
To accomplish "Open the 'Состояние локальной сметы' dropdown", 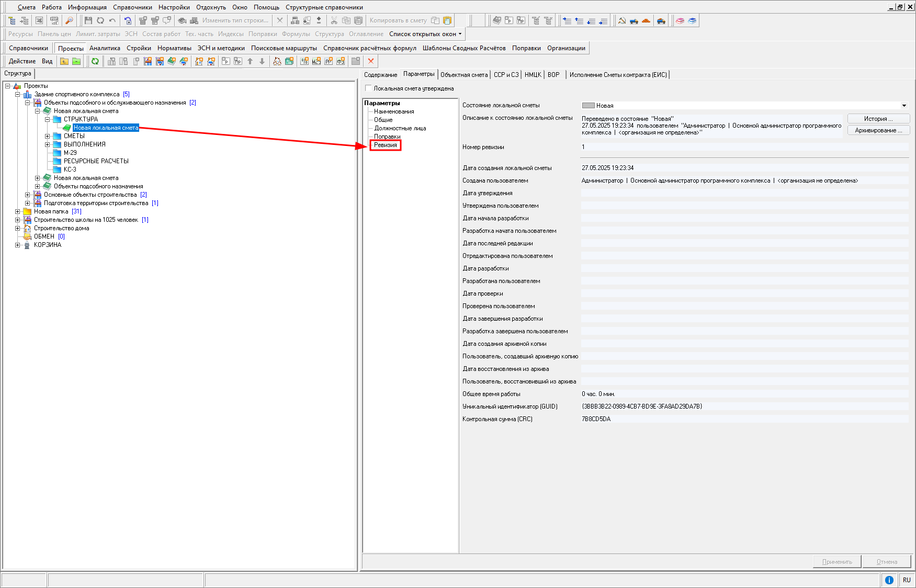I will coord(903,106).
